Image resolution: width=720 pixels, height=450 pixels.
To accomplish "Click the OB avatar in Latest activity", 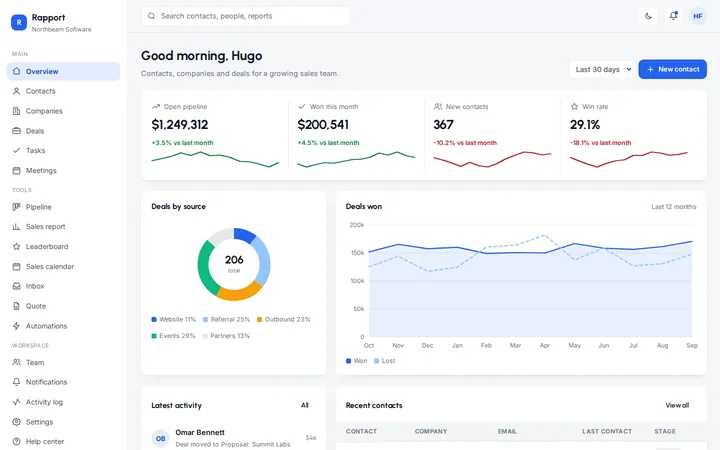I will pyautogui.click(x=160, y=439).
